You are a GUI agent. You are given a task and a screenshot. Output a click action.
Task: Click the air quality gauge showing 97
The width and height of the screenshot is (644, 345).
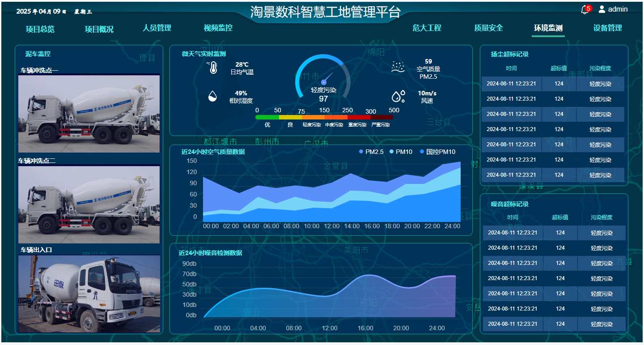(x=323, y=79)
